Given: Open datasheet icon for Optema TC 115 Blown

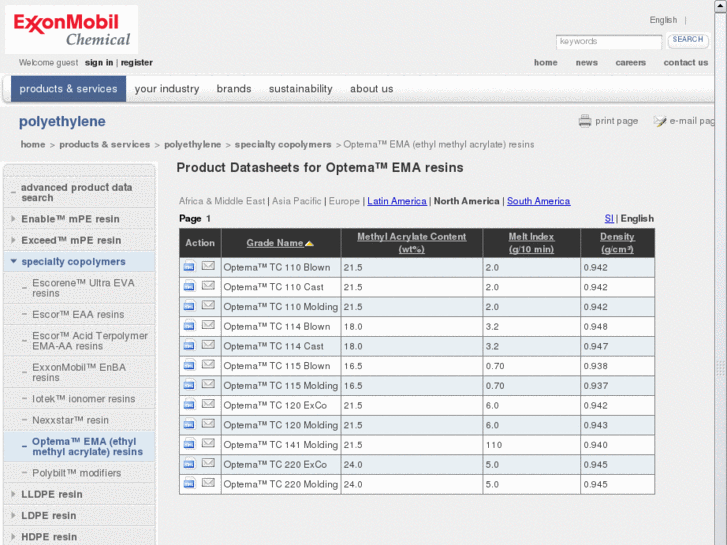Looking at the screenshot, I should coord(189,365).
